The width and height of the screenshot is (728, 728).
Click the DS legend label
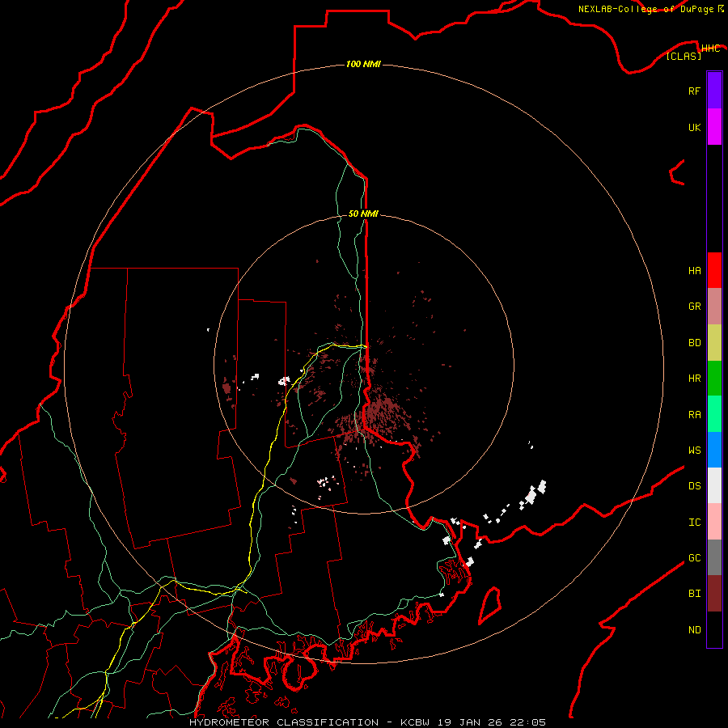(x=694, y=486)
